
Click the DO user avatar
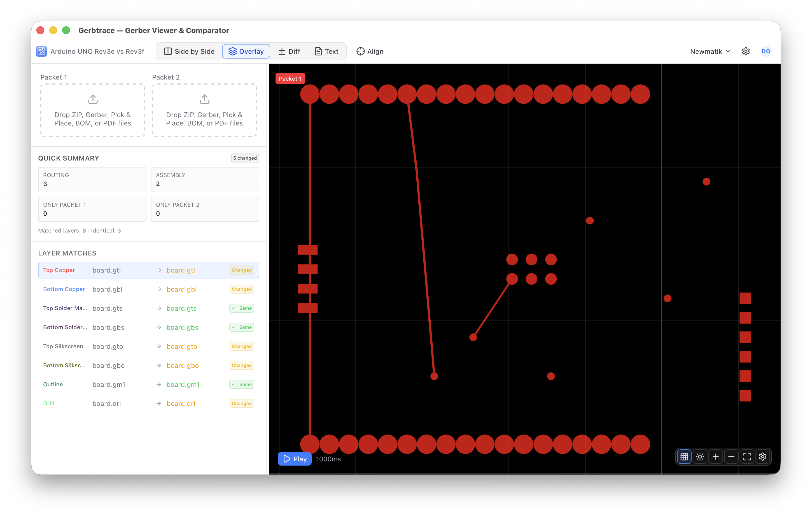766,51
